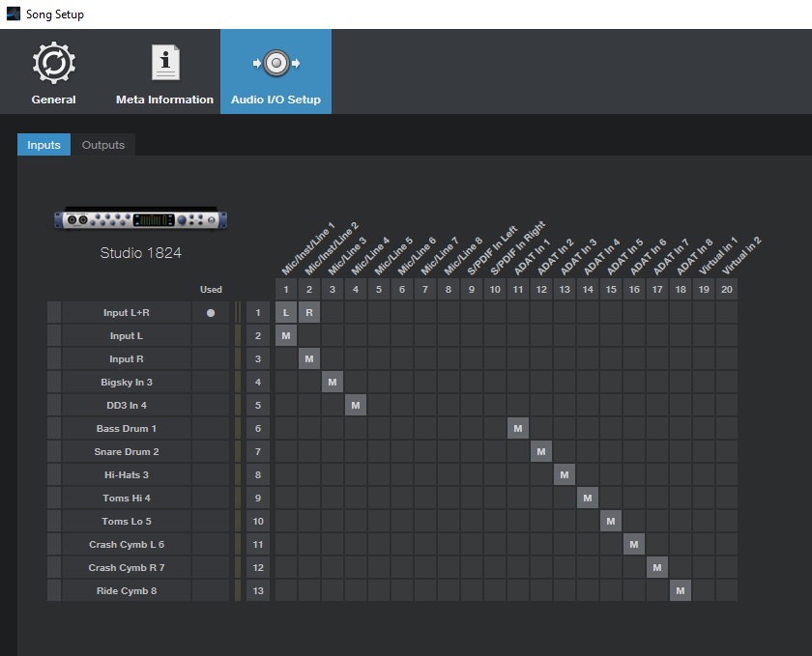Toggle the M routing cell for Bigsky In 3
The image size is (812, 656).
click(x=333, y=382)
